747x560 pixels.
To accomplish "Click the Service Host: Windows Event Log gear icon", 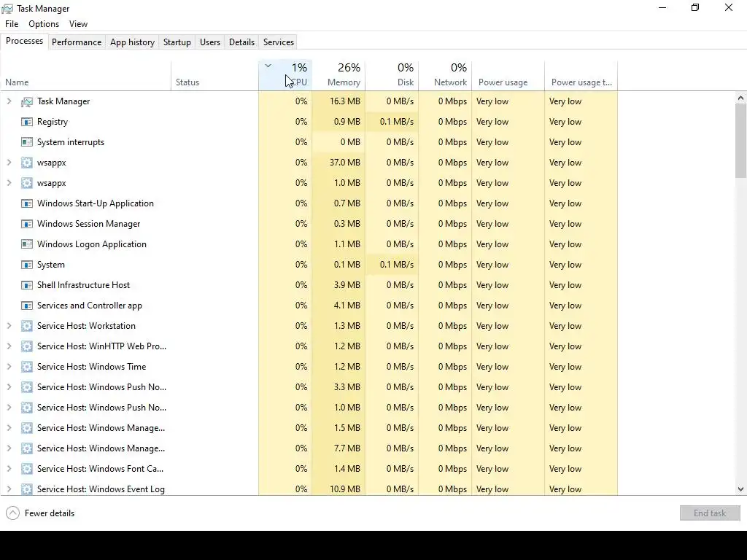I will tap(27, 489).
